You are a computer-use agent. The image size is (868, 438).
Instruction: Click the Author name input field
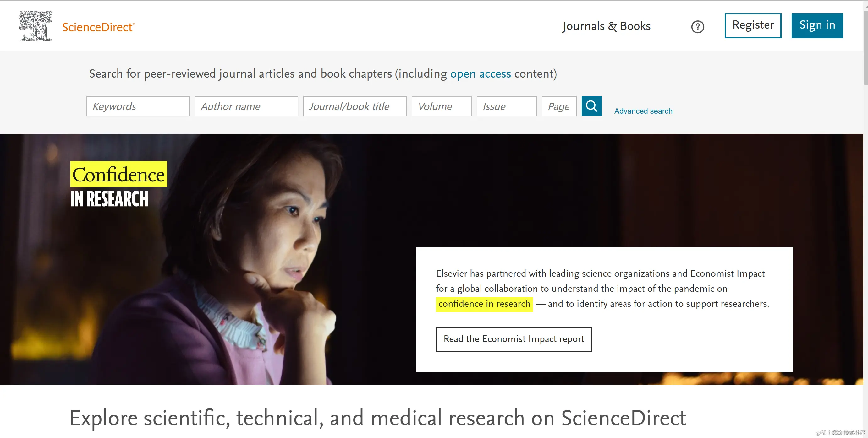[246, 106]
